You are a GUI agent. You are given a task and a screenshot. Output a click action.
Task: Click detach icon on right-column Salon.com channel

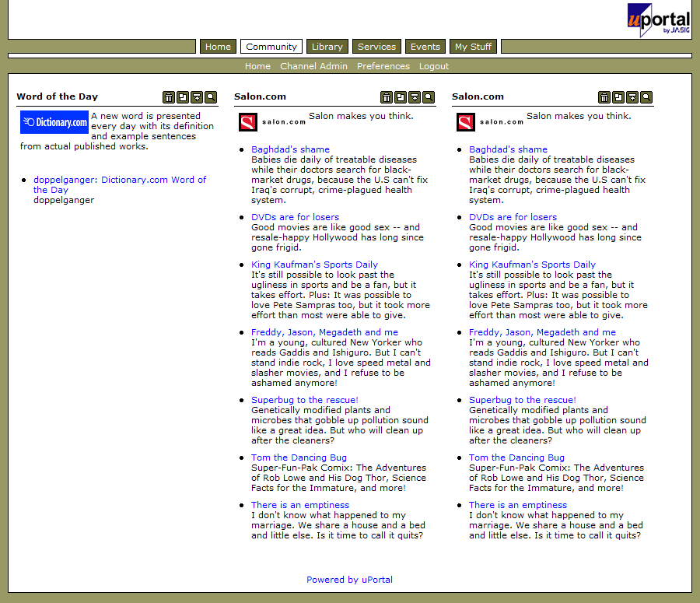tap(618, 97)
